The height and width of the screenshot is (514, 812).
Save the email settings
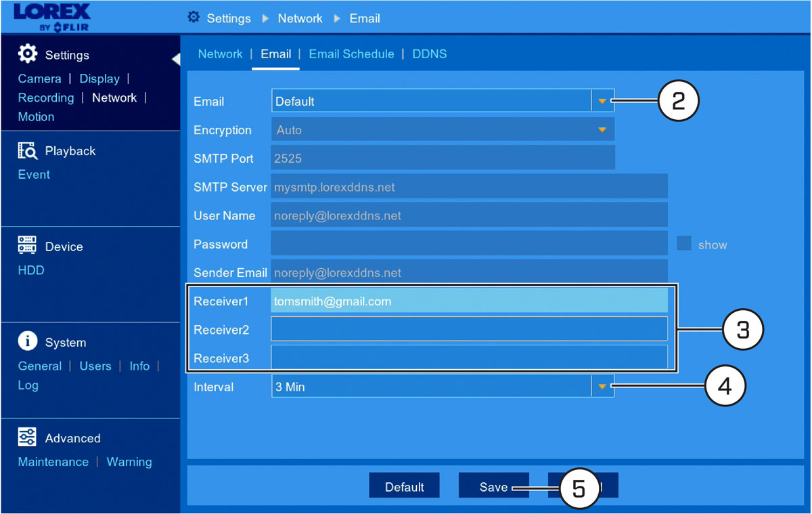pyautogui.click(x=493, y=486)
